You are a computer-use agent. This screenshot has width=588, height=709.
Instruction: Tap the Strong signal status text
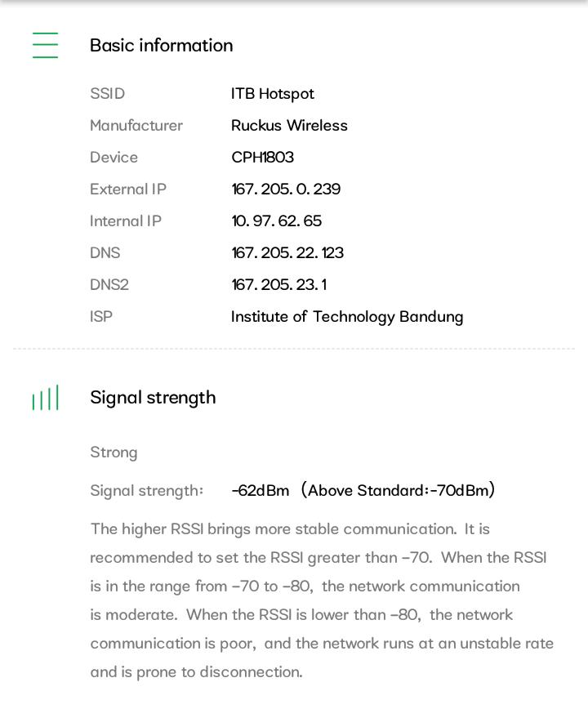pos(114,453)
